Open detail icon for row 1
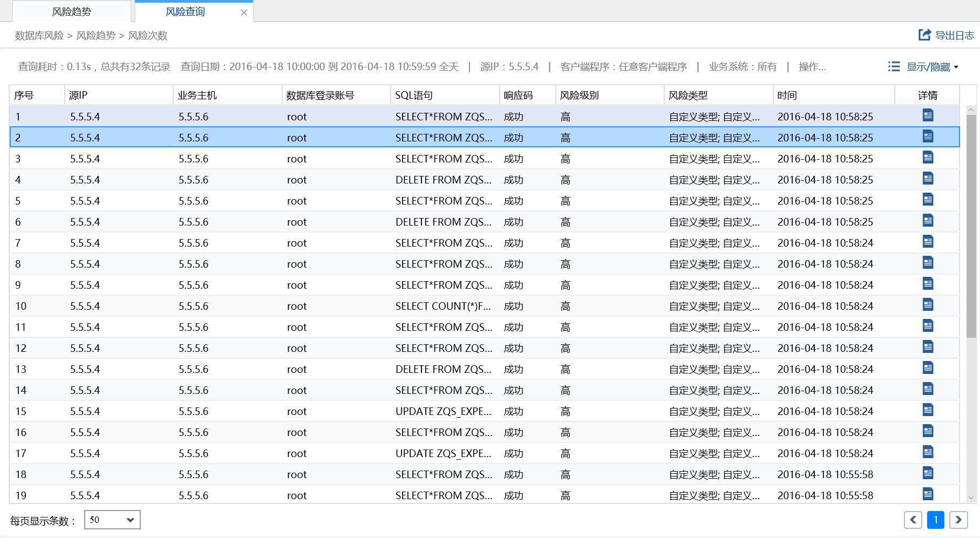980x538 pixels. click(928, 115)
